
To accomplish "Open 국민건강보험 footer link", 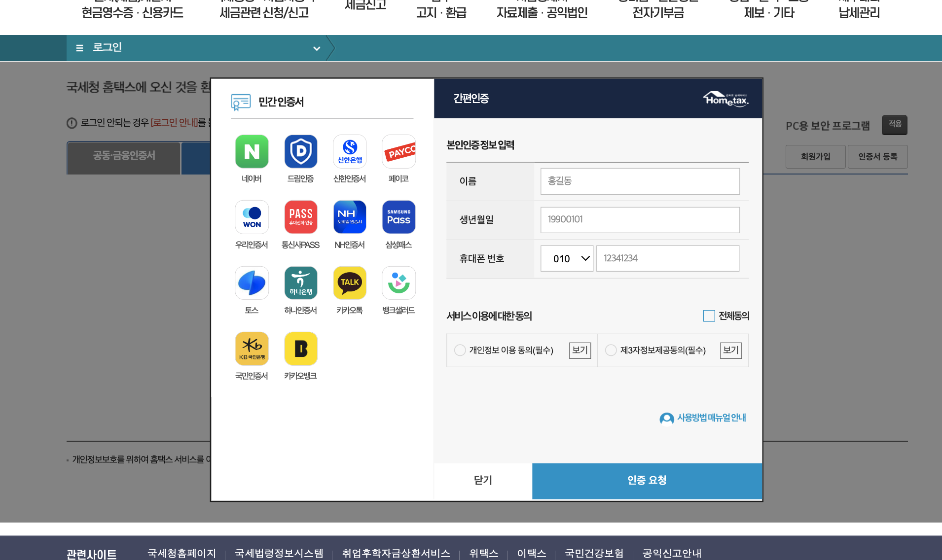I will point(594,554).
